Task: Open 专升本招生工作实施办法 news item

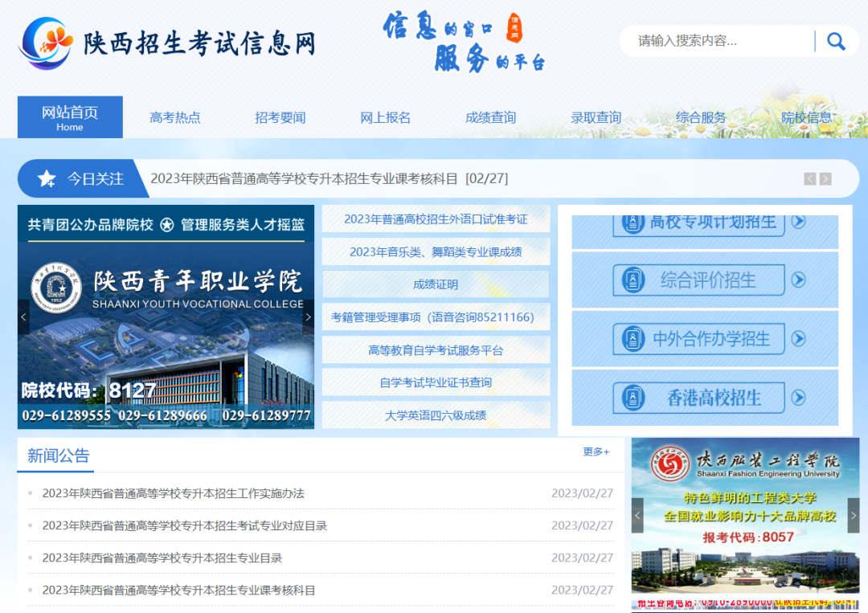Action: (174, 493)
